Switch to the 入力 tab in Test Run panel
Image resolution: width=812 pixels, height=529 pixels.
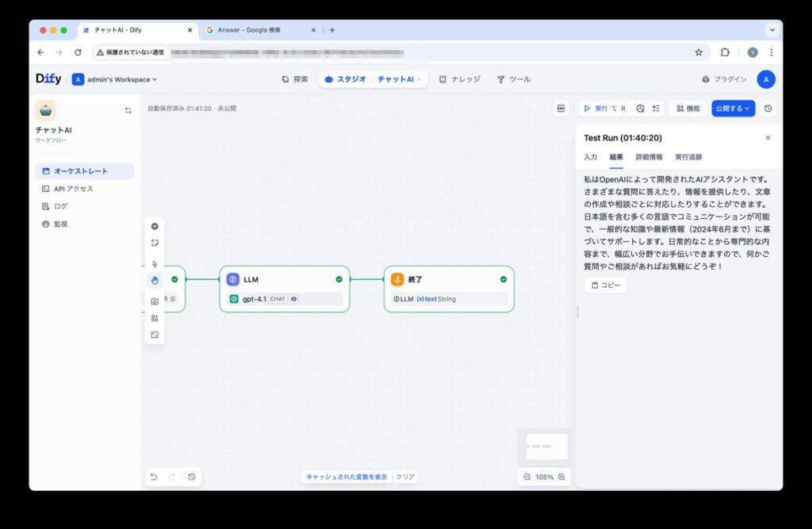[590, 157]
